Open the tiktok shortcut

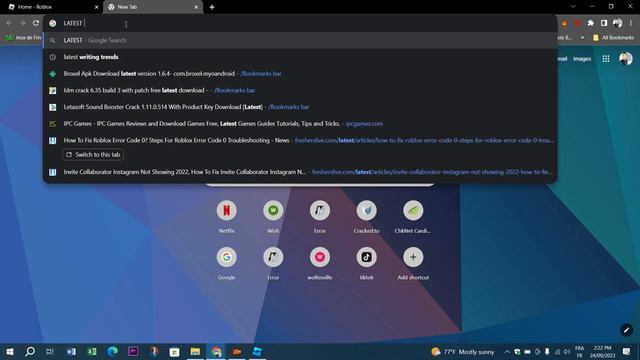click(x=367, y=263)
